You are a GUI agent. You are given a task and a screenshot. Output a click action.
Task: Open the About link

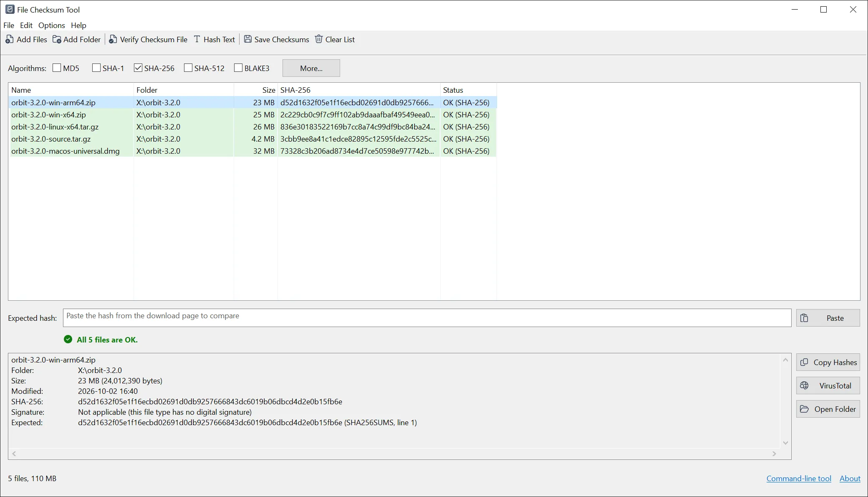850,479
